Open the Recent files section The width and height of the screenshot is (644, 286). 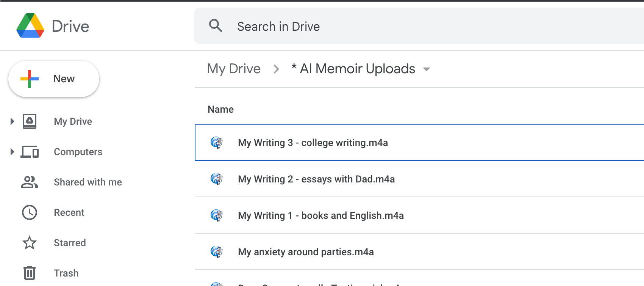click(69, 212)
